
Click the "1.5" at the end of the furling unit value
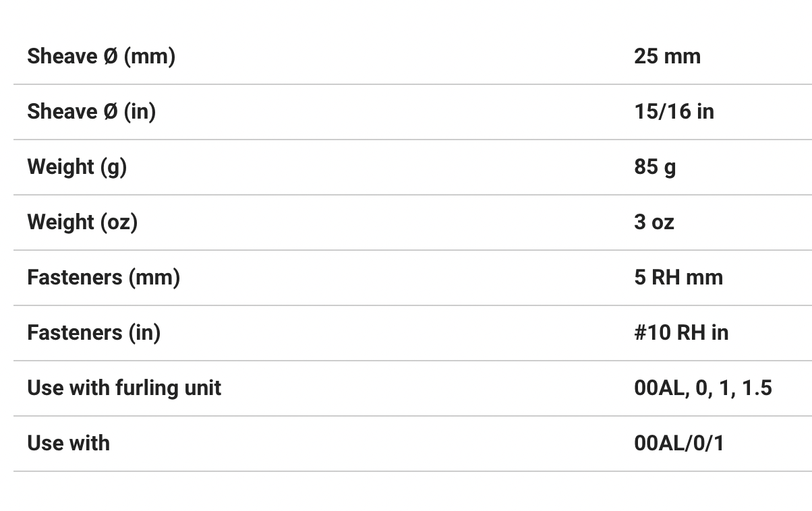point(757,388)
